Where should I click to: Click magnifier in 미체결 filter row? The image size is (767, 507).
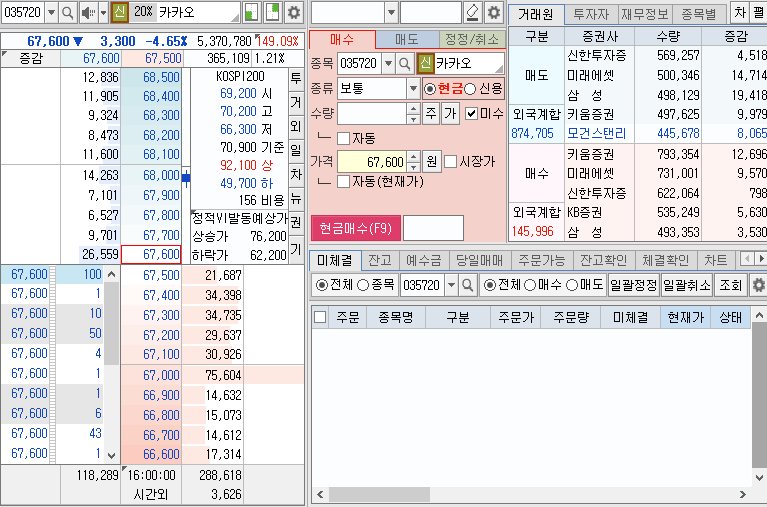click(468, 285)
